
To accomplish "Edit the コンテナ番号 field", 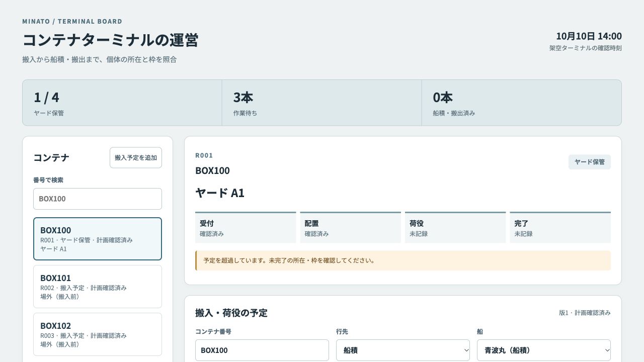I will point(262,350).
